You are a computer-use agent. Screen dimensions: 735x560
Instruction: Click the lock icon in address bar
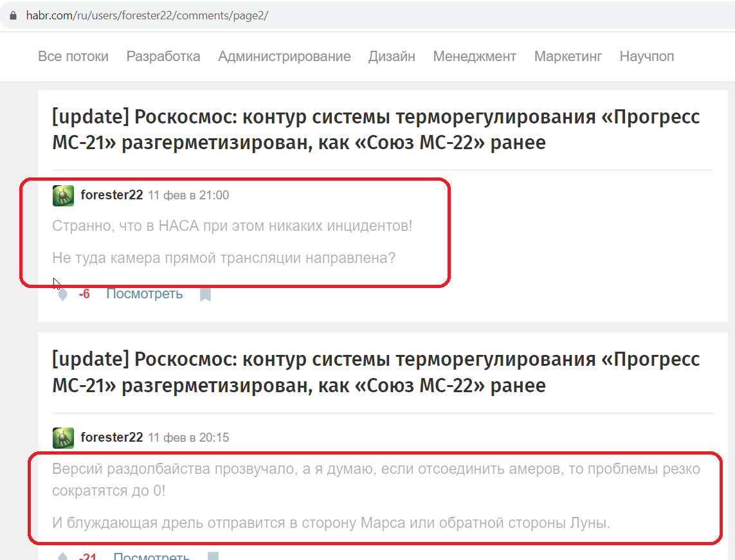(13, 16)
